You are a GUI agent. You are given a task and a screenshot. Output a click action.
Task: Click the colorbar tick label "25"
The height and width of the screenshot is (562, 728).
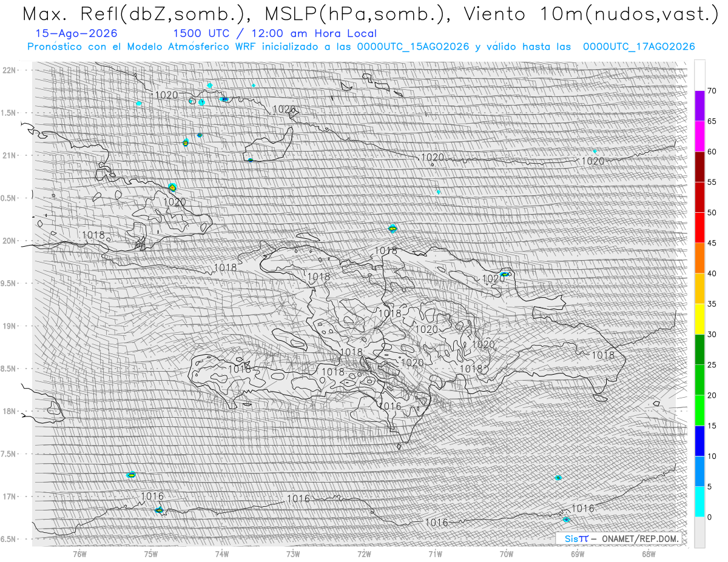712,365
